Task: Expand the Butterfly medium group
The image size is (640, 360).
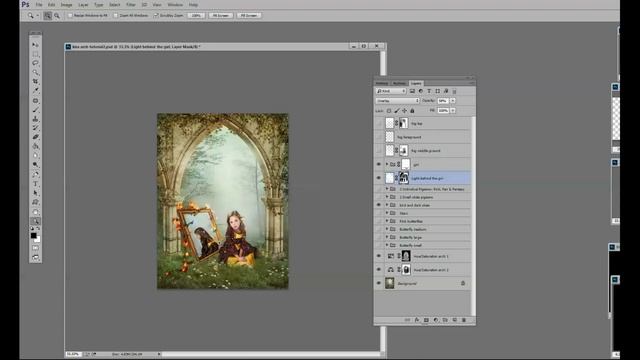Action: (387, 229)
